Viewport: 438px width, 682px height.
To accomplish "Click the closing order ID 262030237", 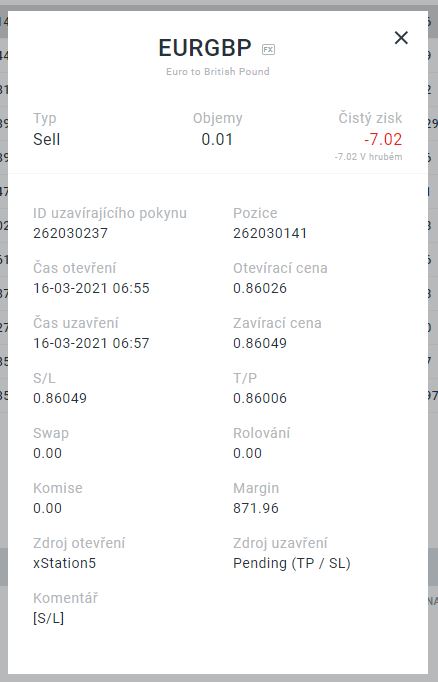I will [70, 233].
